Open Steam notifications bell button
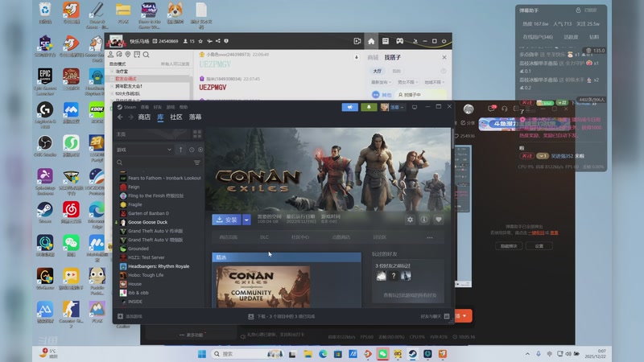644x362 pixels. pos(369,107)
